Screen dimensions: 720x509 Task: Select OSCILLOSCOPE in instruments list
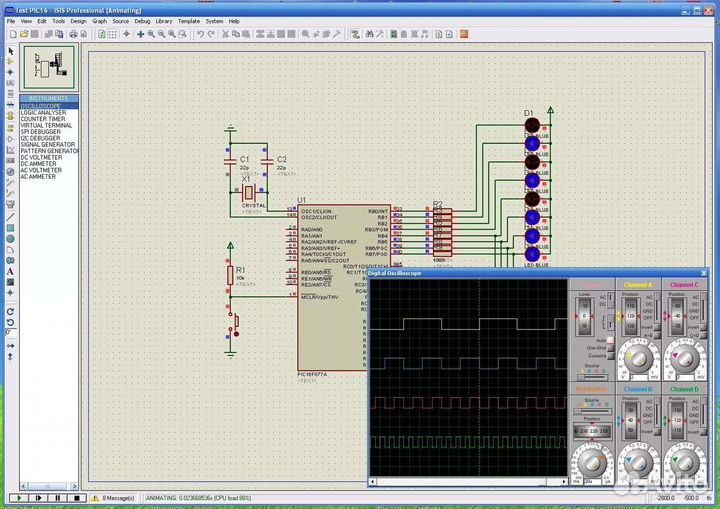[49, 106]
